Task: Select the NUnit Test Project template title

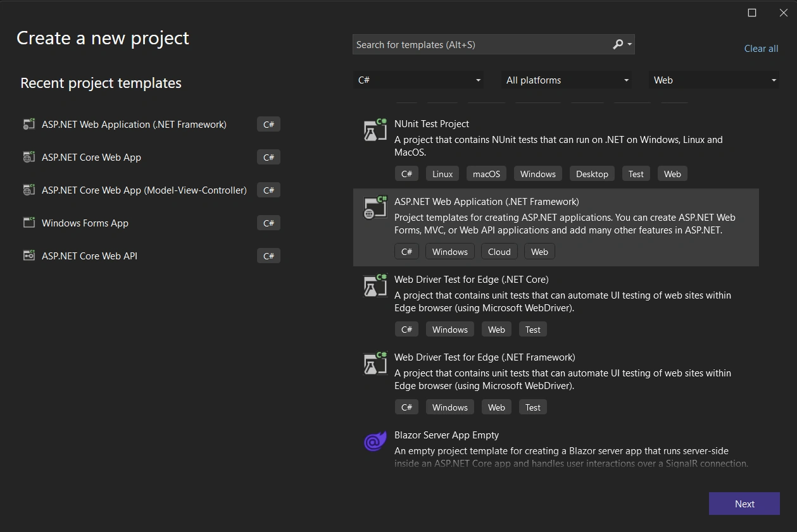Action: [x=432, y=124]
